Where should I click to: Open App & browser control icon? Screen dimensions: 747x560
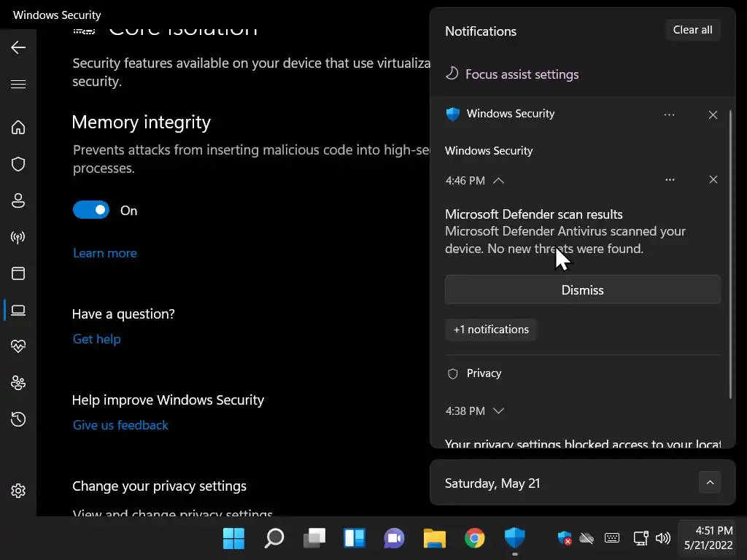pos(18,273)
